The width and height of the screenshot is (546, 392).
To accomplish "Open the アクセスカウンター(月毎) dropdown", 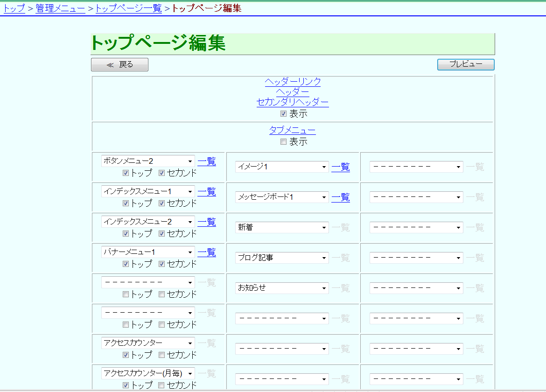I will 148,373.
